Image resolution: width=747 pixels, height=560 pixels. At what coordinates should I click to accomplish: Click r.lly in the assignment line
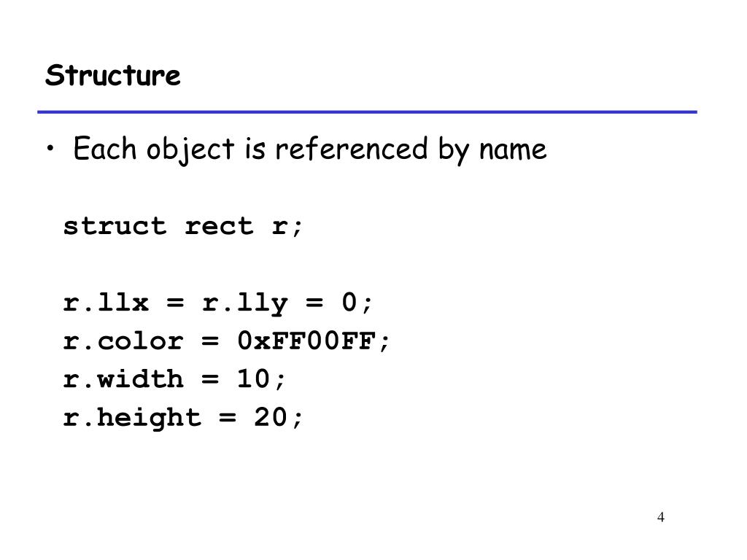click(245, 303)
